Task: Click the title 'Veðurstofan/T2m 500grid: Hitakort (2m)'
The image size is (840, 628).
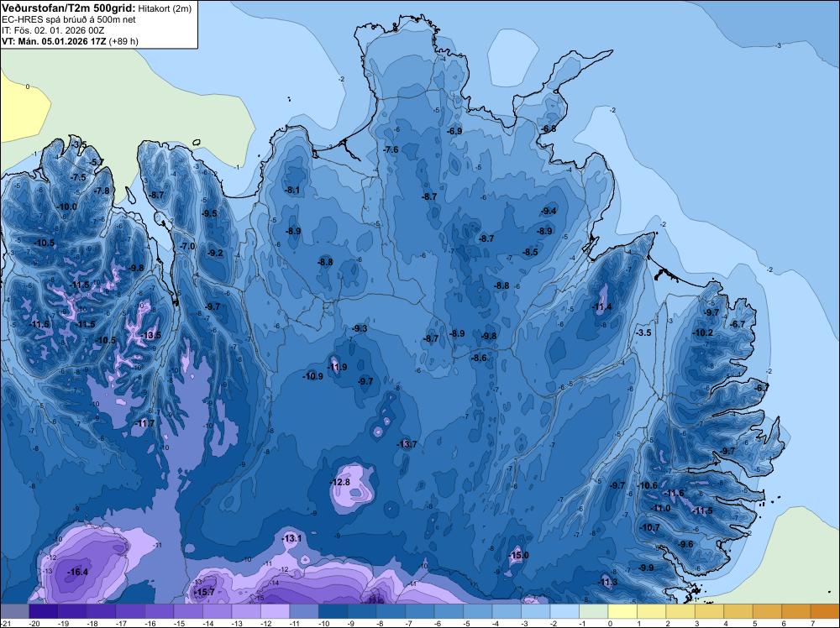Action: click(x=97, y=8)
